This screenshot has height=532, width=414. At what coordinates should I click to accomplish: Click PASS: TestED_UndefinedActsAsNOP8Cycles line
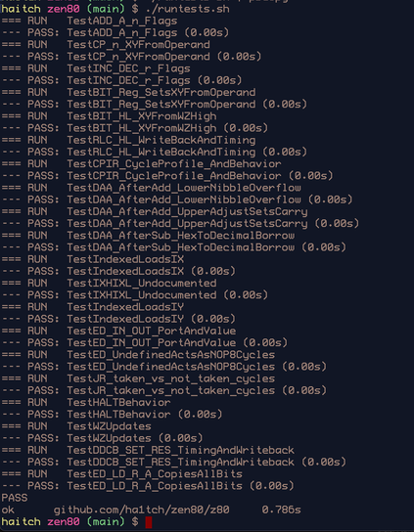(x=164, y=367)
